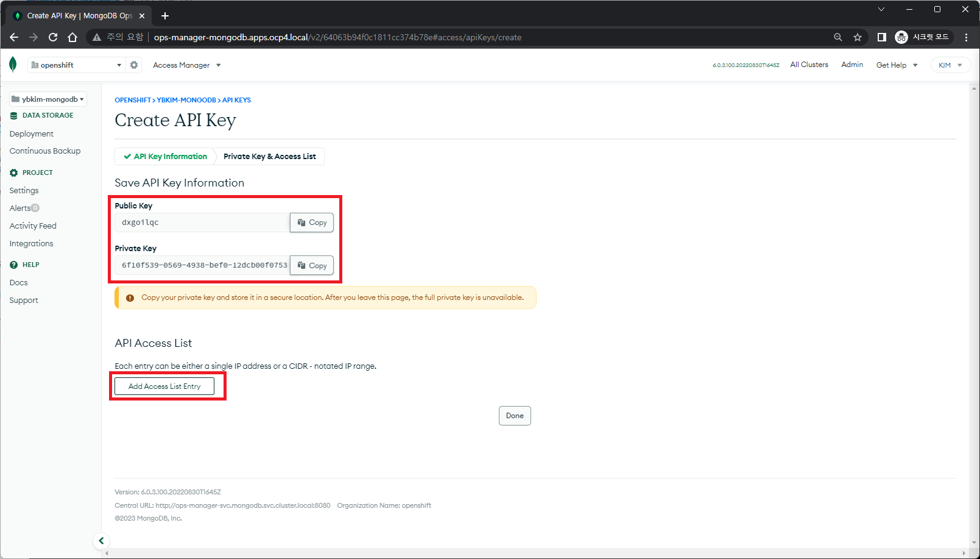Open Activity Feed in sidebar
The image size is (980, 559).
coord(33,226)
